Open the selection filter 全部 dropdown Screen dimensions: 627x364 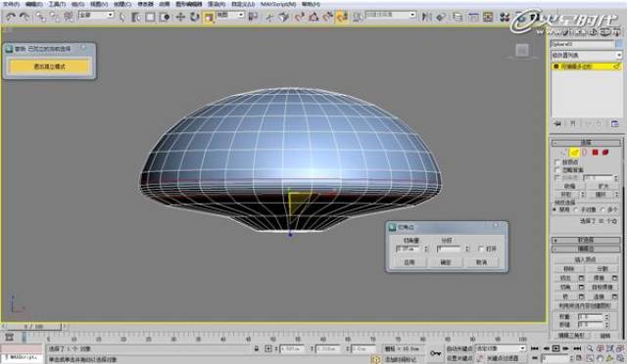(96, 16)
